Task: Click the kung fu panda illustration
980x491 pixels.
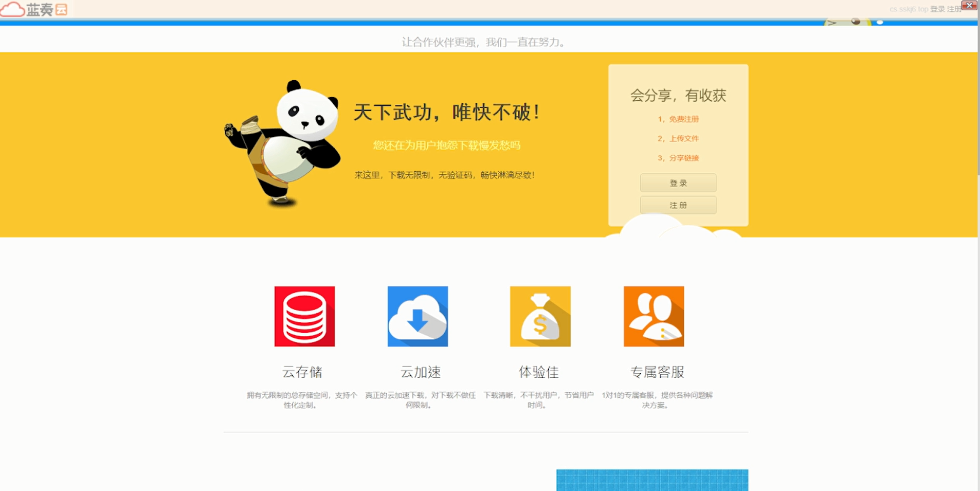Action: (283, 144)
